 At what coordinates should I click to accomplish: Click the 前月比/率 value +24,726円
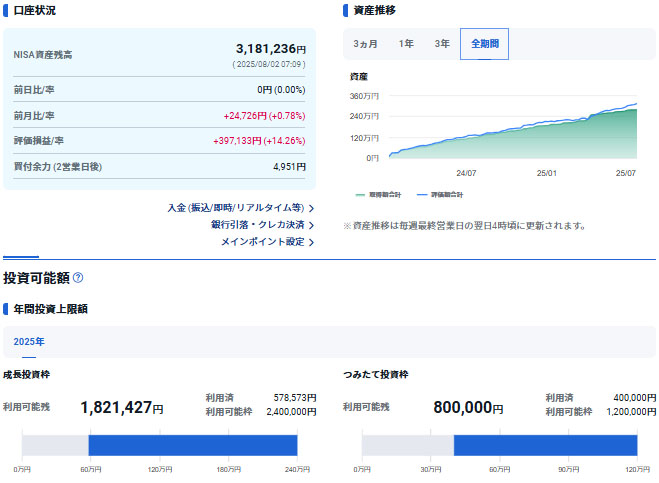[264, 115]
